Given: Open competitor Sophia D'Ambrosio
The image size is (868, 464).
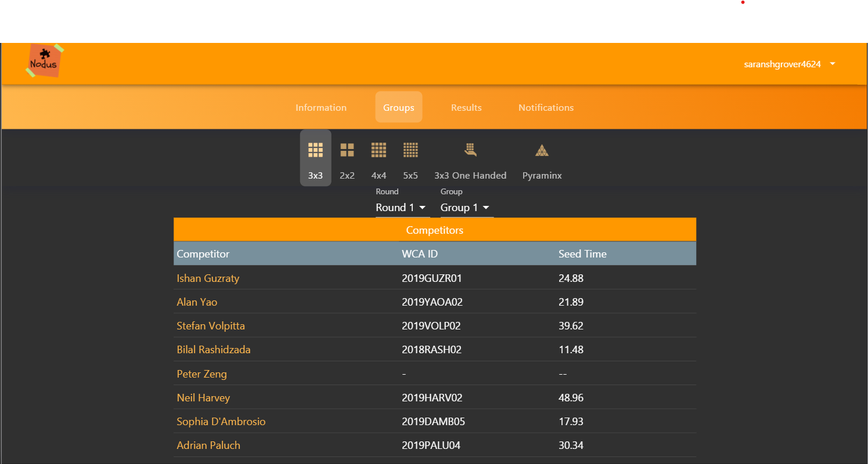Looking at the screenshot, I should point(221,422).
